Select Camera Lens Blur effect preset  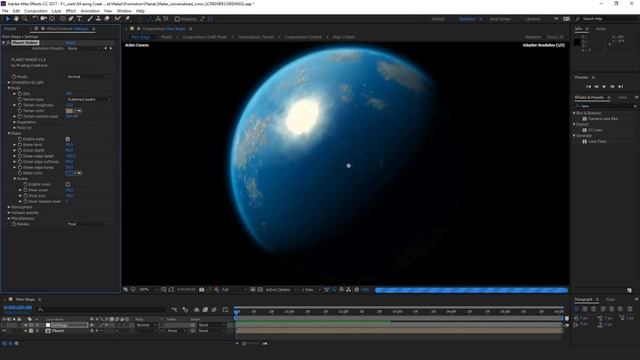click(x=603, y=119)
